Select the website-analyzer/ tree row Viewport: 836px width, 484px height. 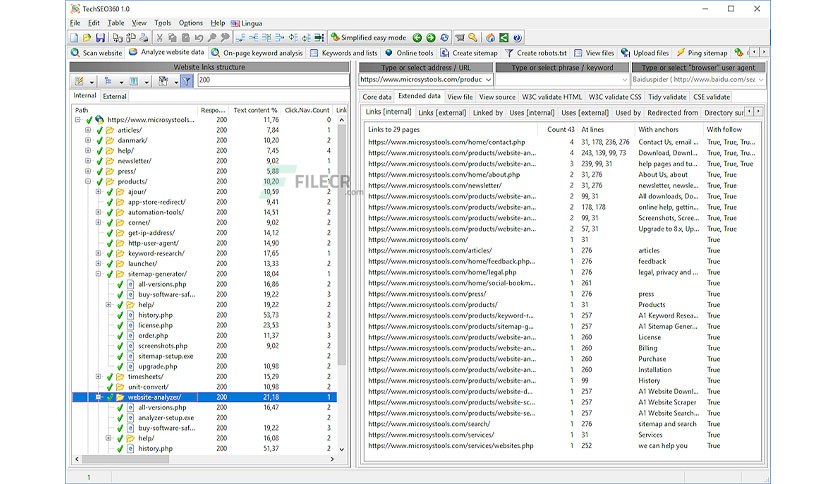coord(204,397)
